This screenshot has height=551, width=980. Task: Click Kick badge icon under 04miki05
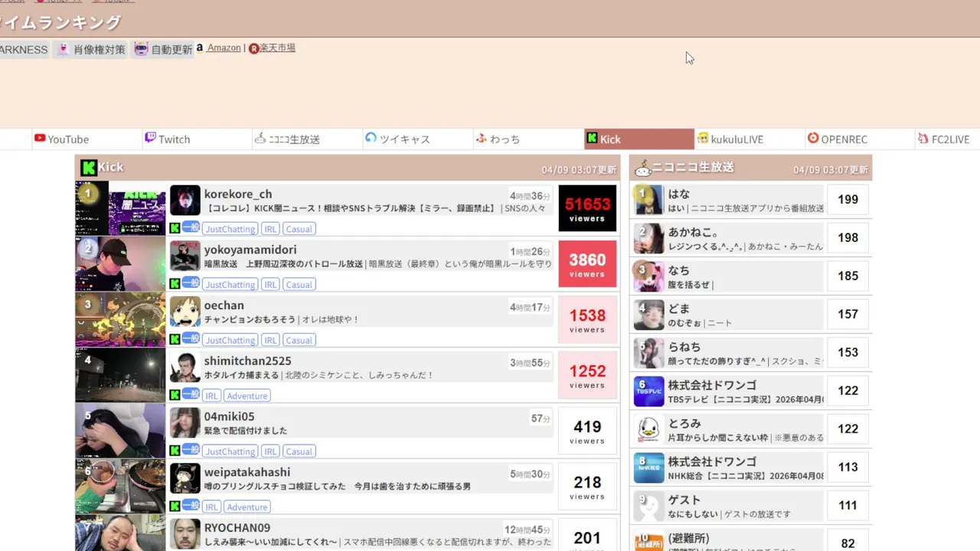(175, 451)
